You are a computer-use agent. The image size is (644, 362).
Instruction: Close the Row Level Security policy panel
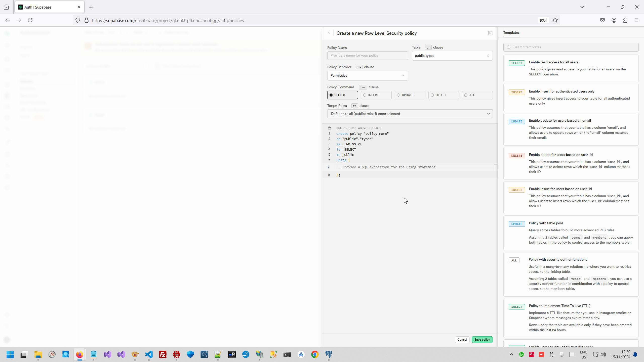329,33
